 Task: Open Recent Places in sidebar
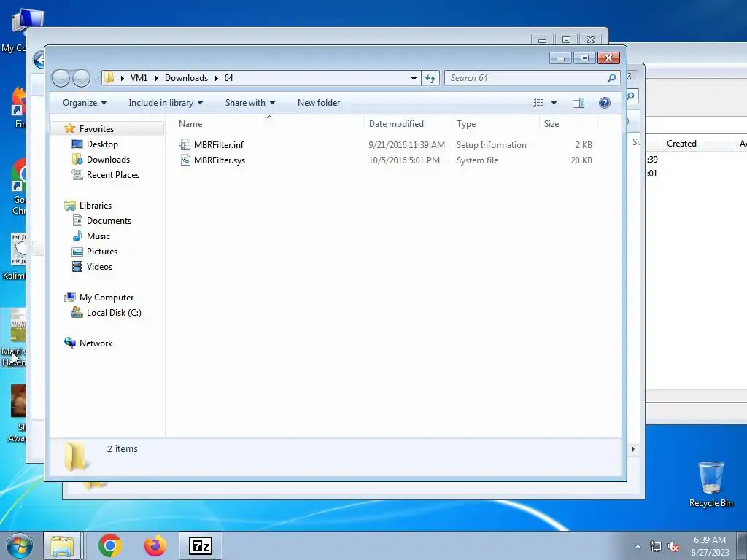coord(113,175)
